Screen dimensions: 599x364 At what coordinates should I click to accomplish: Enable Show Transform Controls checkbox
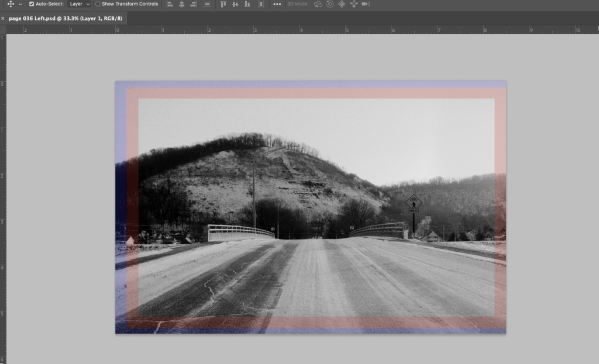(98, 4)
